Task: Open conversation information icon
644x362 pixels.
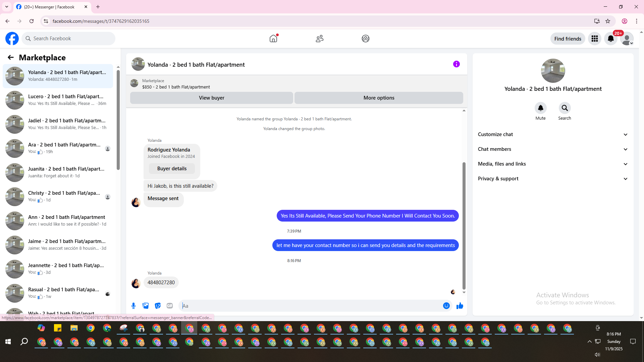Action: click(x=456, y=64)
